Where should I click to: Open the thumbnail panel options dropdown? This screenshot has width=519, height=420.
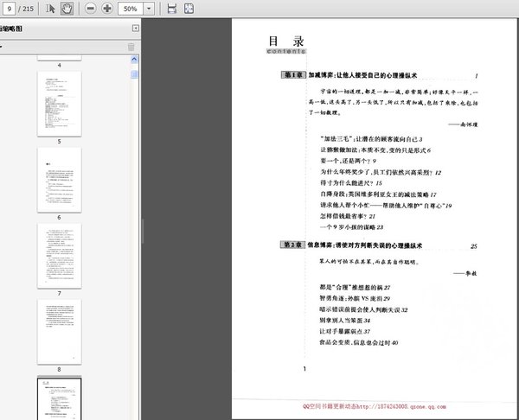pyautogui.click(x=1, y=47)
